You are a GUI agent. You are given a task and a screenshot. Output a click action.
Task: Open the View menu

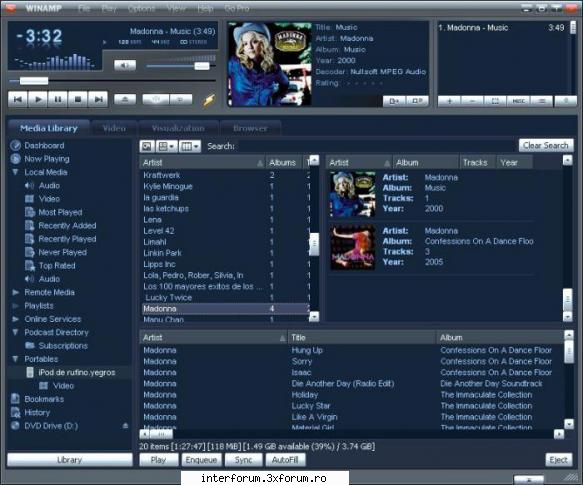pyautogui.click(x=177, y=8)
